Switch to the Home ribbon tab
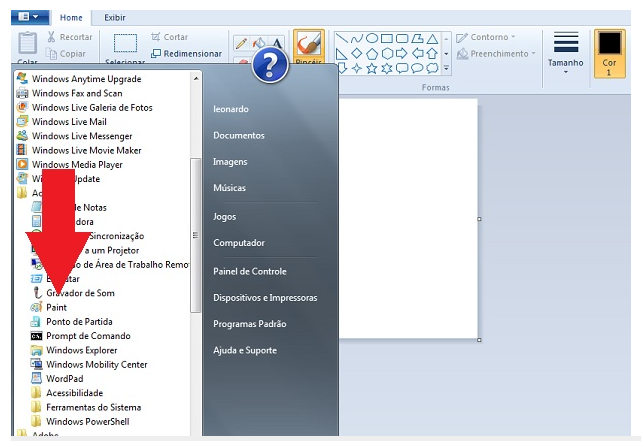 [71, 18]
